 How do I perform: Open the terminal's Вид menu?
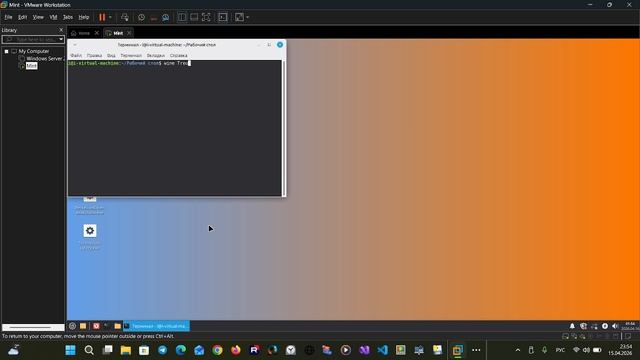[111, 55]
